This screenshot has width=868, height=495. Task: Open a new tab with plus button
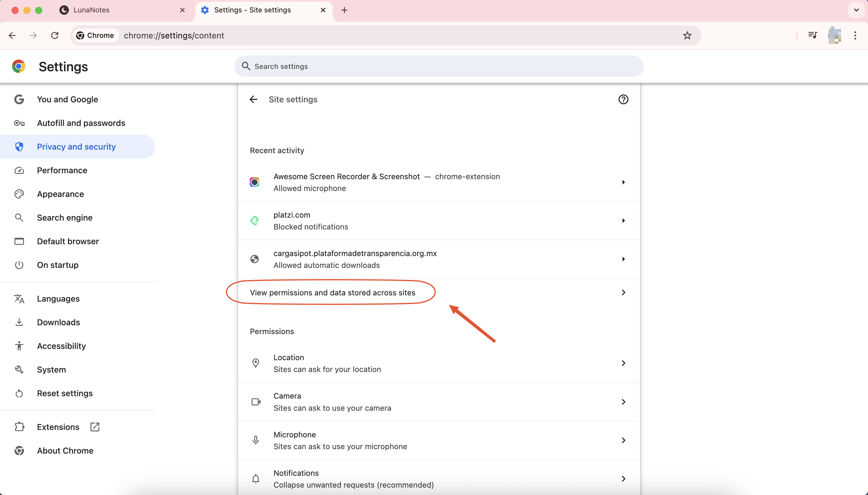pyautogui.click(x=344, y=10)
